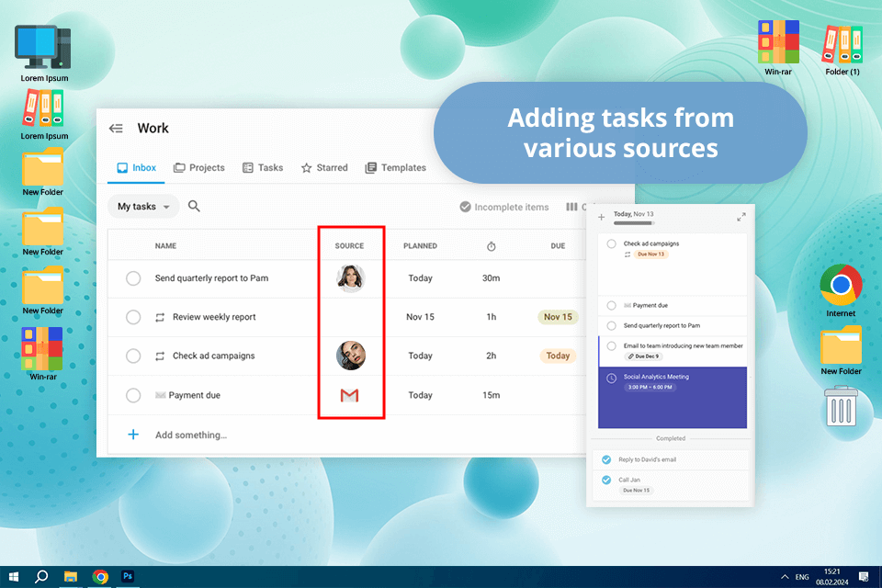The image size is (882, 588).
Task: Switch to the Templates tab
Action: (395, 168)
